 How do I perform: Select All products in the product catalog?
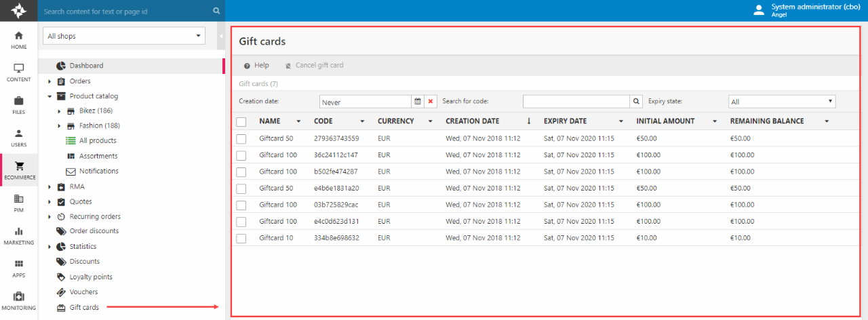pyautogui.click(x=98, y=141)
